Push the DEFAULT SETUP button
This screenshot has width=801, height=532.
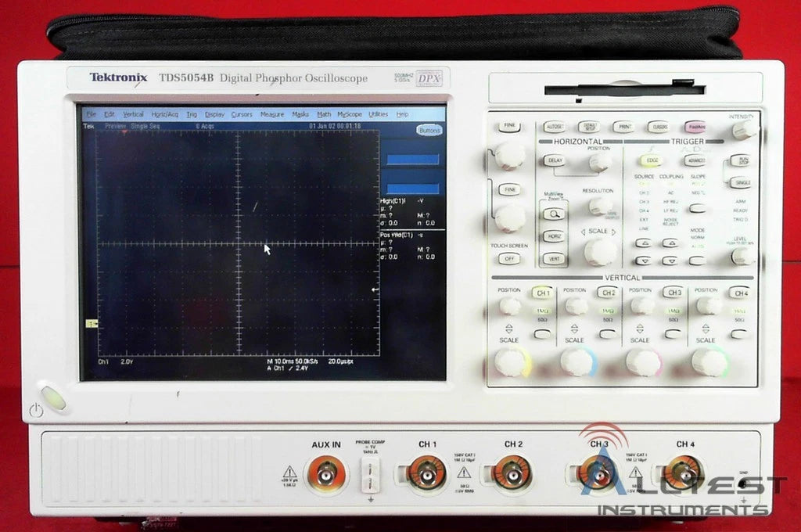pos(589,126)
